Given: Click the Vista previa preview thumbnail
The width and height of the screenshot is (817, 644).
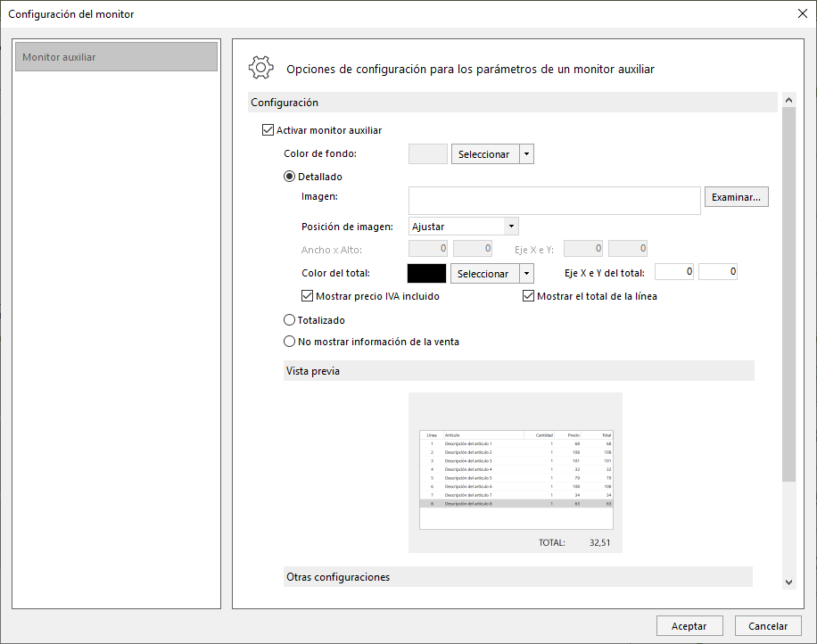Looking at the screenshot, I should (516, 473).
